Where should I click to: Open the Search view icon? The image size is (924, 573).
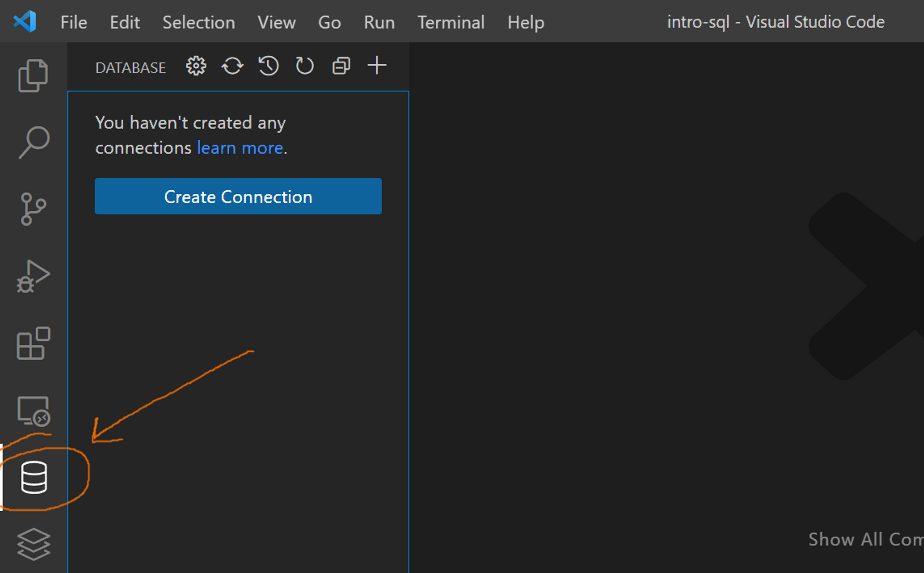(34, 143)
